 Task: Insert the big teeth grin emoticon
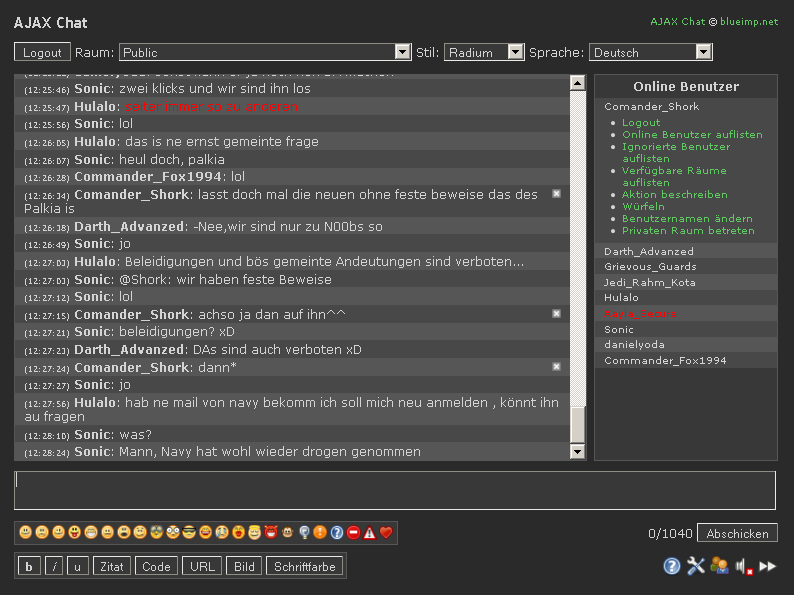[x=91, y=532]
